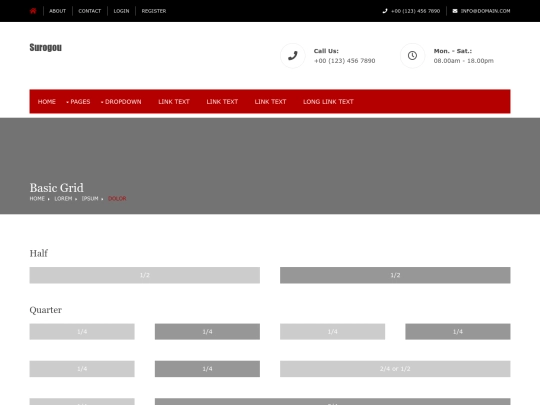Click the circular phone icon near Call Us
This screenshot has width=540, height=405.
coord(293,55)
